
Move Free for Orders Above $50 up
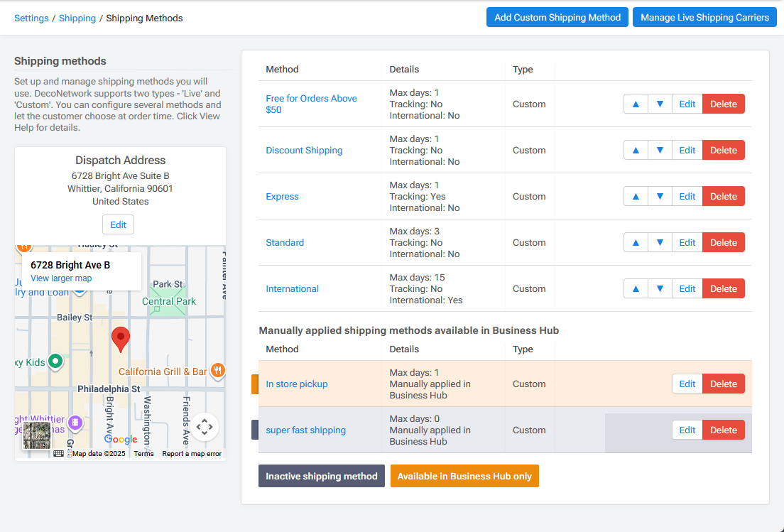pos(636,104)
